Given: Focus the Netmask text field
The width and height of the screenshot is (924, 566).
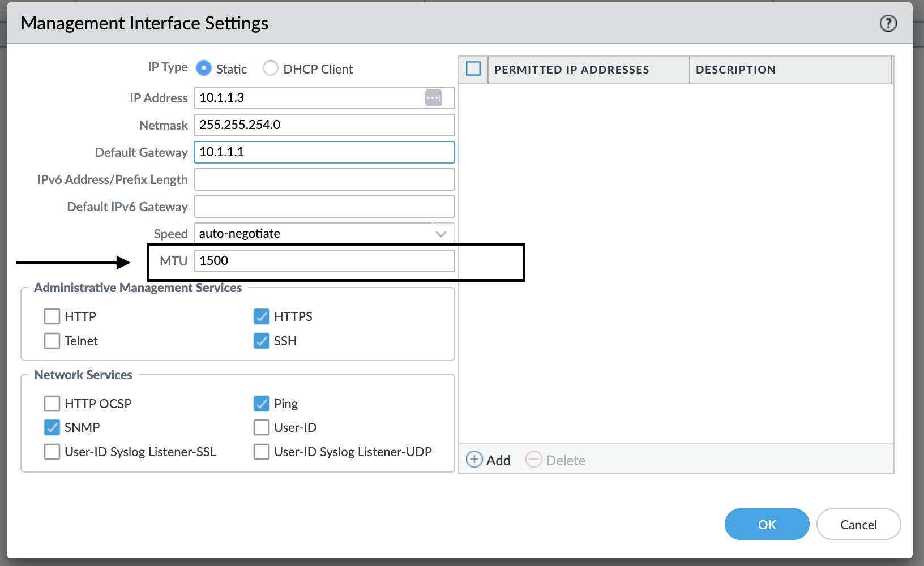Looking at the screenshot, I should (x=324, y=125).
